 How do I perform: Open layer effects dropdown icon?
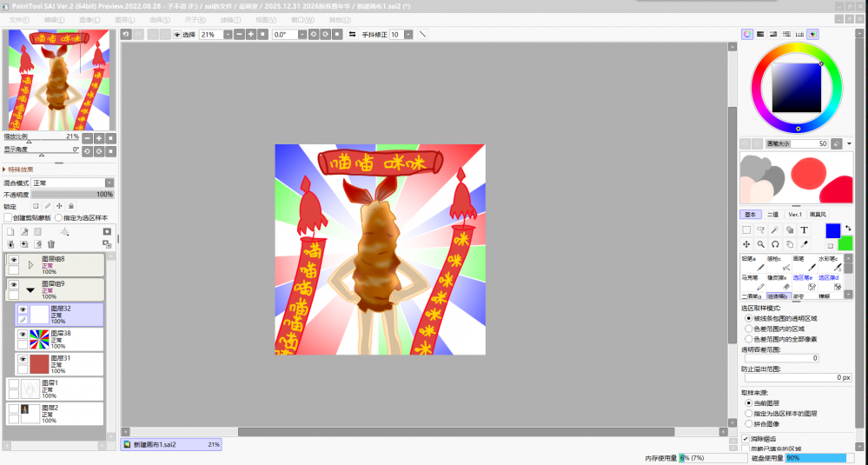point(65,231)
